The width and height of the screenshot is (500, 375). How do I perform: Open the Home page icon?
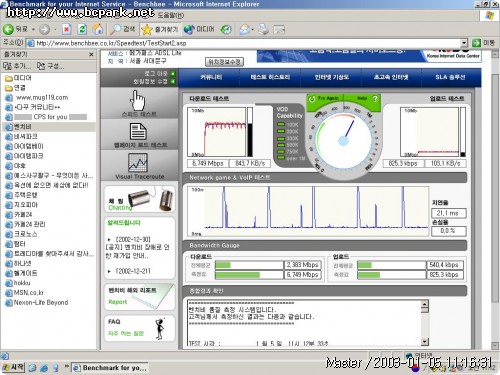point(98,29)
